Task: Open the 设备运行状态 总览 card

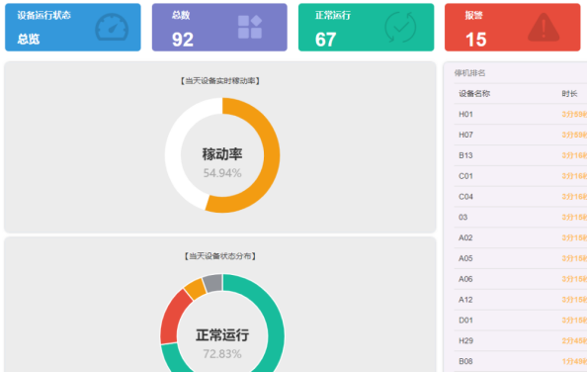Action: [73, 28]
